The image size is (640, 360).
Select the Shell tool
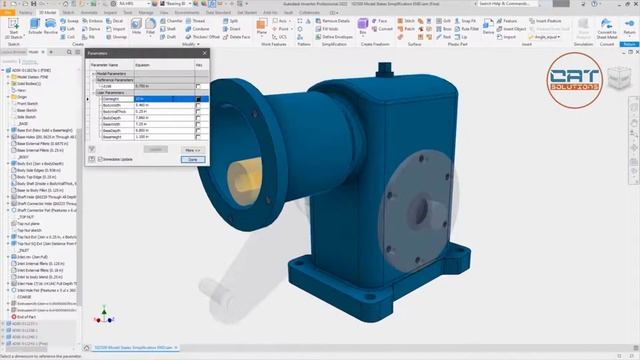[x=168, y=29]
